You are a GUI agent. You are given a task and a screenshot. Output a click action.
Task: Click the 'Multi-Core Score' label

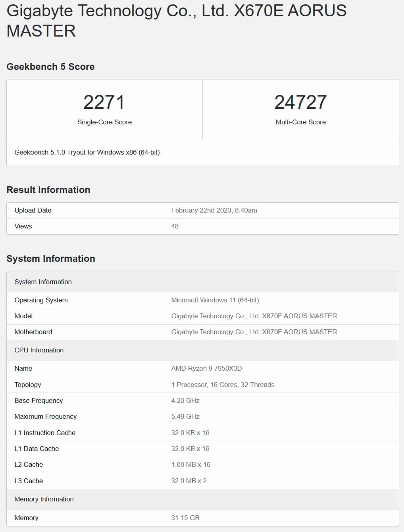tap(300, 122)
